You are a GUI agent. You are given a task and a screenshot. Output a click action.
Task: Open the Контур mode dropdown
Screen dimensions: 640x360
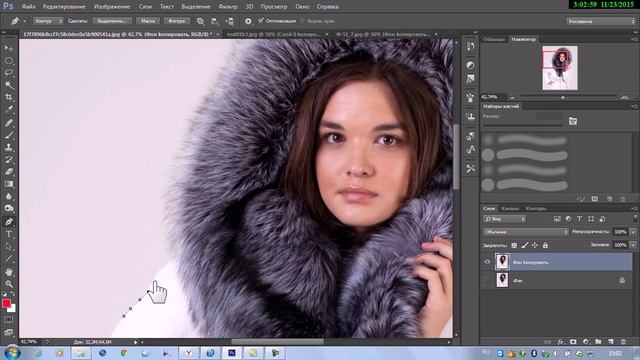[48, 21]
